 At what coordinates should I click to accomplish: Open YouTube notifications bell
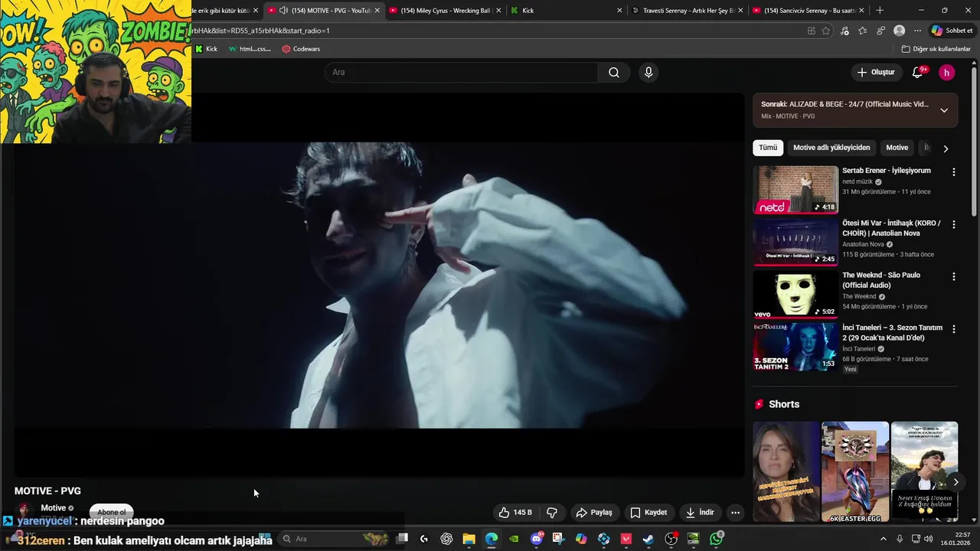[918, 72]
